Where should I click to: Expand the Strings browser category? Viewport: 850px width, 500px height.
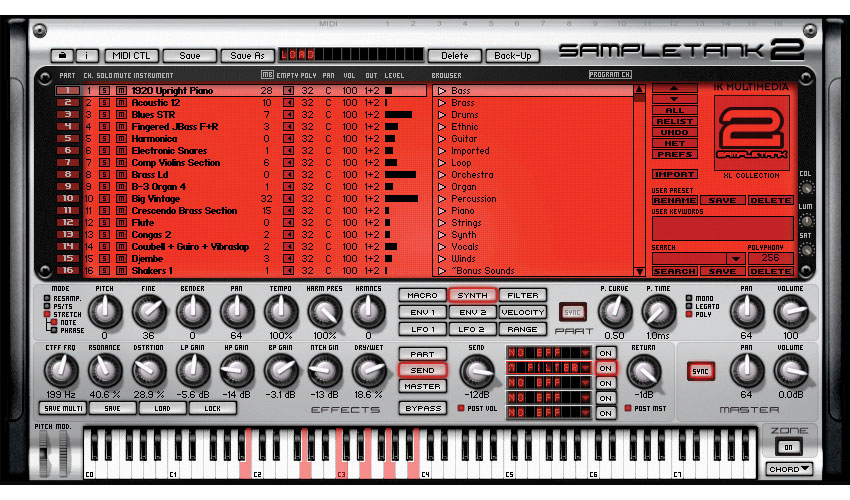click(x=442, y=222)
